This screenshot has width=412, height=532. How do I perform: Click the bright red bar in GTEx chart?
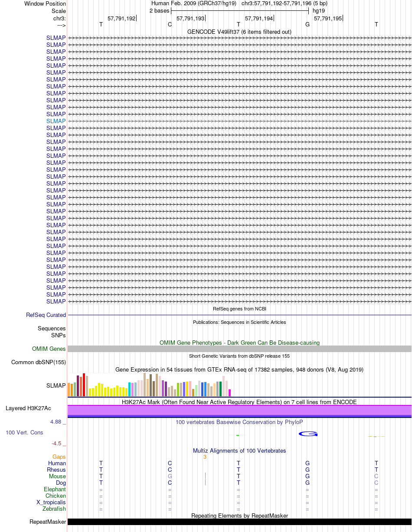[x=84, y=385]
